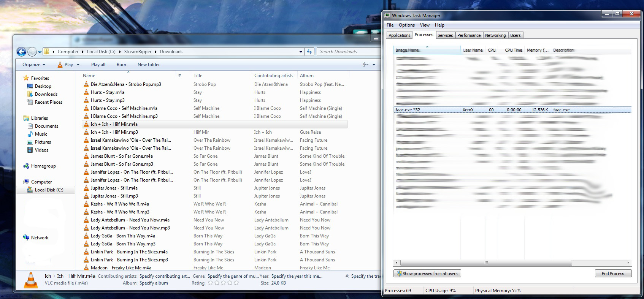Open Task Manager Help menu

pyautogui.click(x=439, y=25)
